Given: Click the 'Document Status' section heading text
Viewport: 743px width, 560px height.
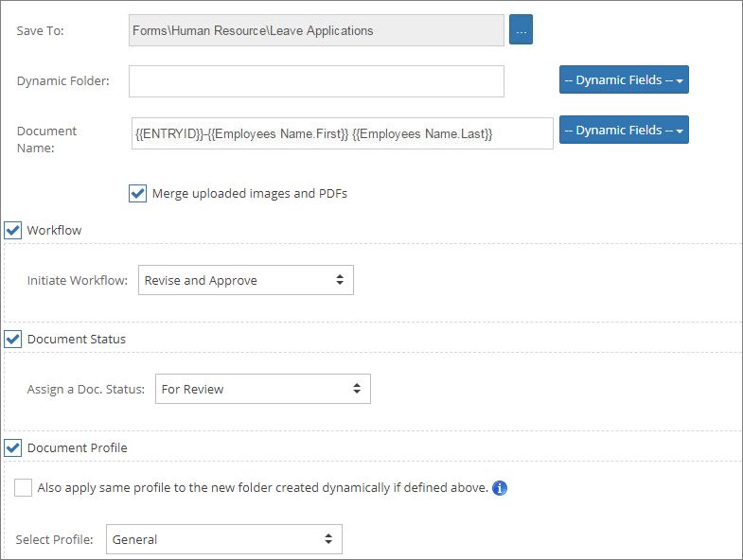Looking at the screenshot, I should [76, 339].
